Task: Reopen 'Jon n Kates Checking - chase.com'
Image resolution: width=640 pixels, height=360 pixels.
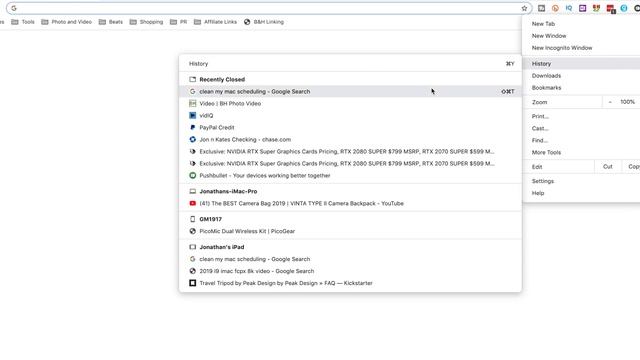Action: (350, 140)
